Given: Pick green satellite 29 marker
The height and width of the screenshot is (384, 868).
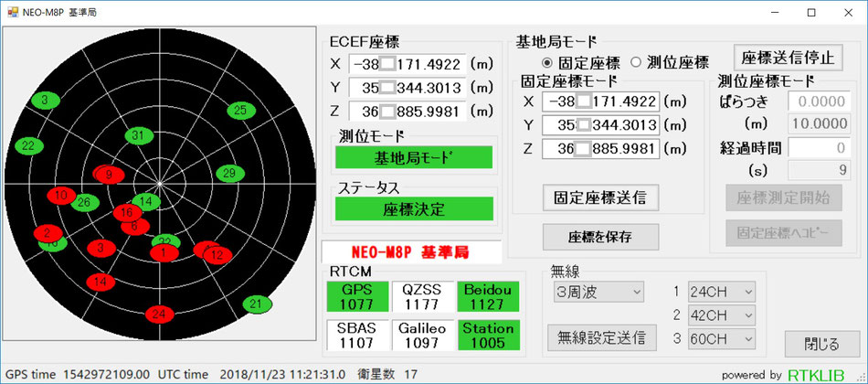Looking at the screenshot, I should click(x=229, y=174).
